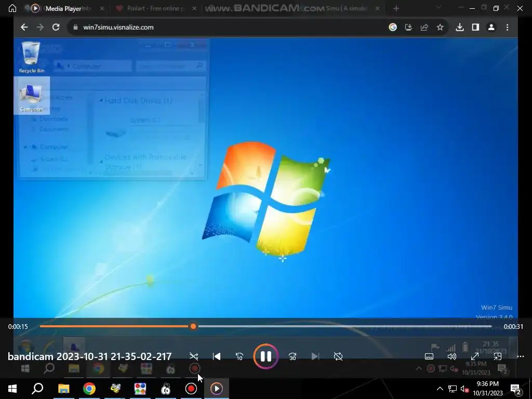Open Bandicam recorder from the taskbar

191,389
